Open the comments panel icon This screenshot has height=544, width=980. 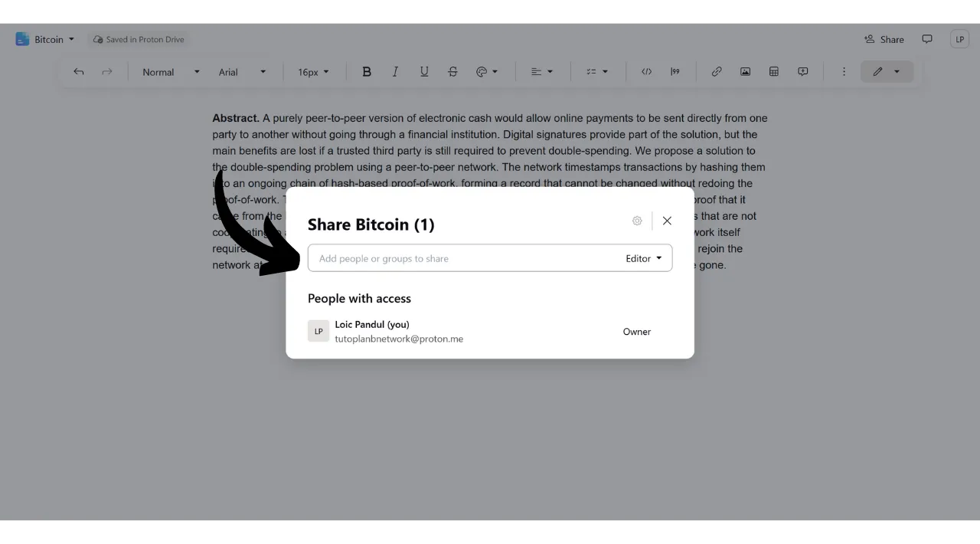927,39
